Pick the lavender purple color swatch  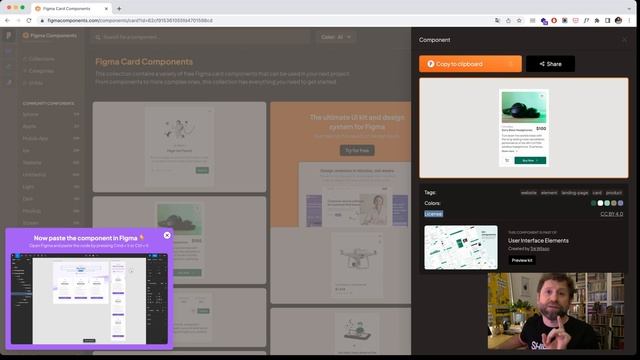620,203
